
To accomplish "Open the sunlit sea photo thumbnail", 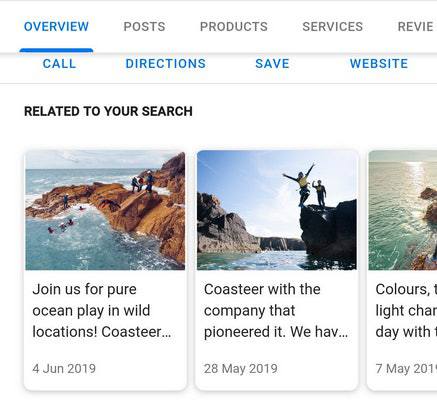I will (x=403, y=210).
